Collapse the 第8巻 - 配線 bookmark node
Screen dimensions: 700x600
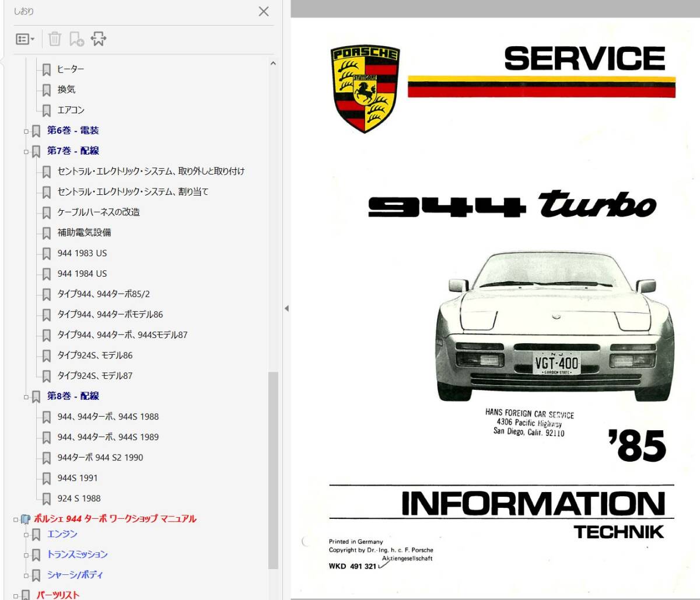click(26, 396)
